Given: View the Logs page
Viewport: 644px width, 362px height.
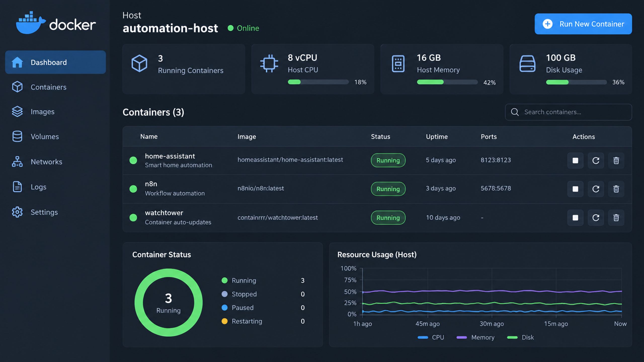Looking at the screenshot, I should [55, 187].
